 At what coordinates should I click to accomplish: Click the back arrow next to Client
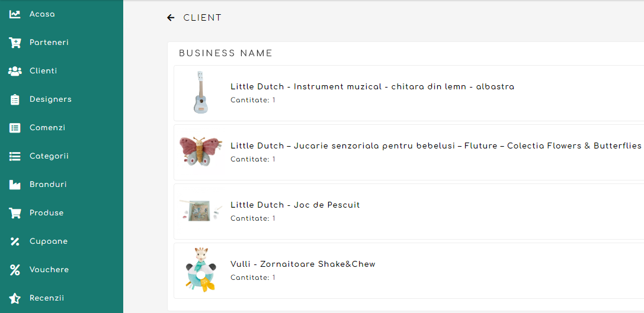[x=171, y=18]
